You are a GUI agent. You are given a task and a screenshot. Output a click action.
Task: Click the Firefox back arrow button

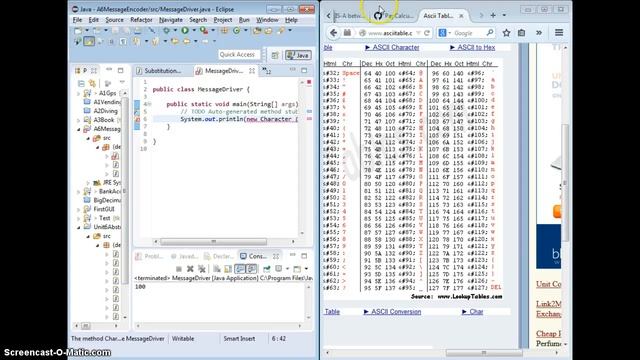click(333, 33)
